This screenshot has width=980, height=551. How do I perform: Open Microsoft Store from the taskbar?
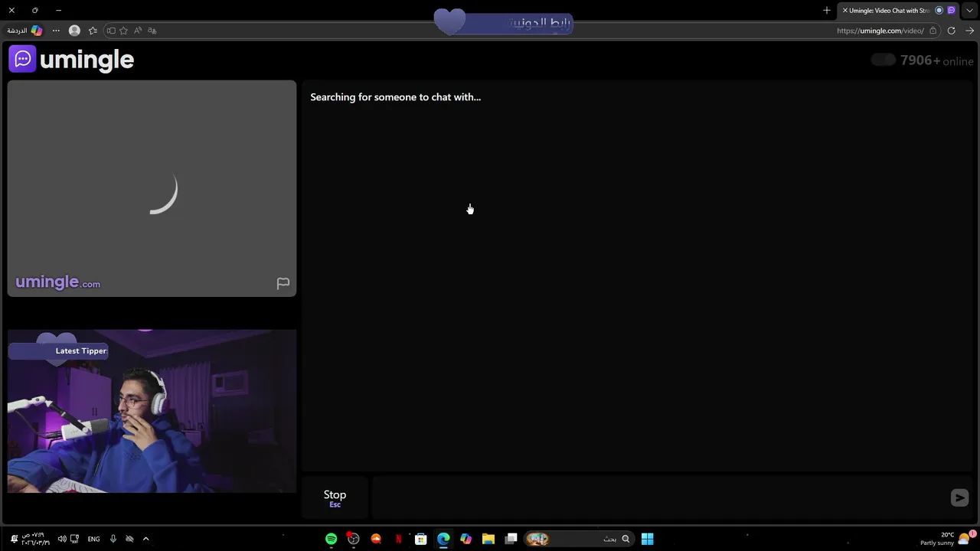coord(420,539)
